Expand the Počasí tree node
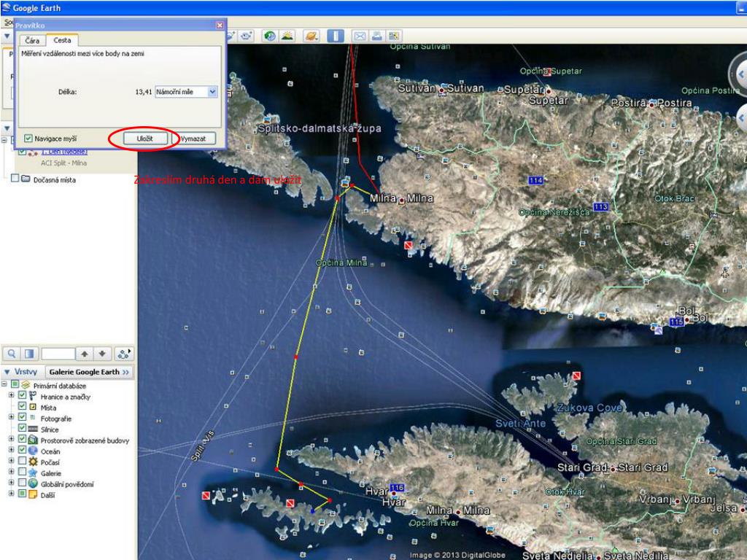Image resolution: width=747 pixels, height=560 pixels. pos(12,461)
